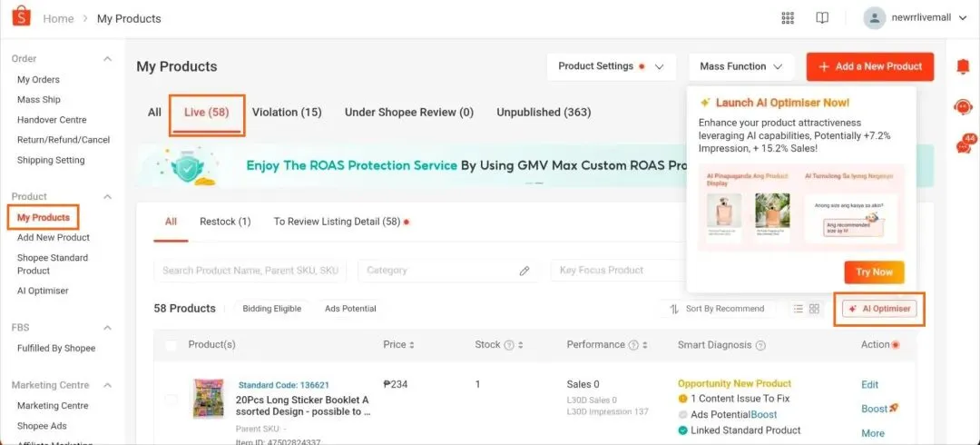
Task: Click the product name search field
Action: tap(250, 271)
